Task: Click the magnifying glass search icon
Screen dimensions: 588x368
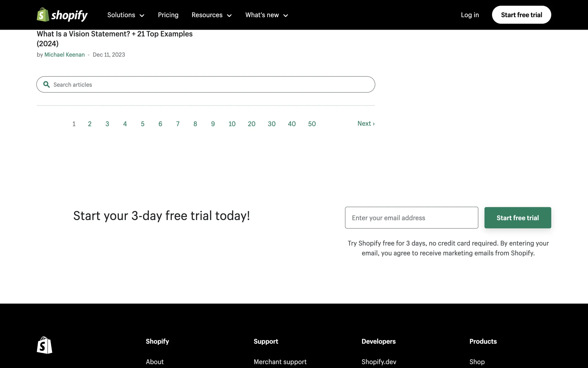Action: [x=47, y=84]
